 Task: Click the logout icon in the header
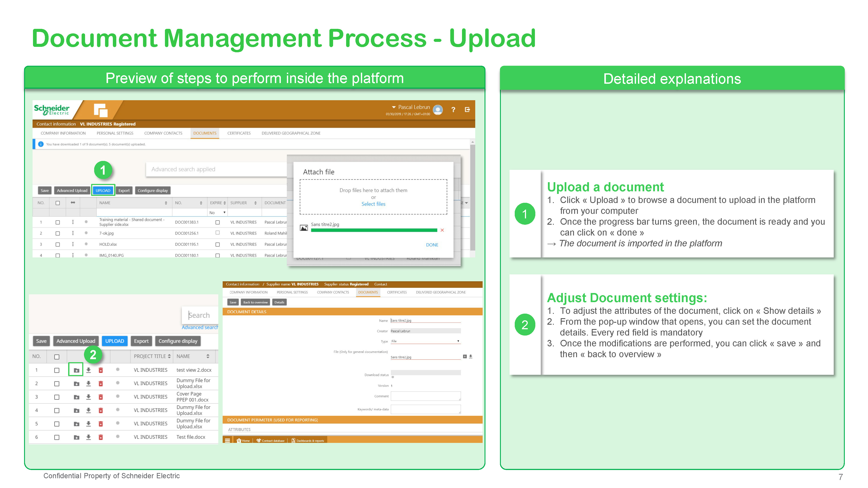point(467,110)
